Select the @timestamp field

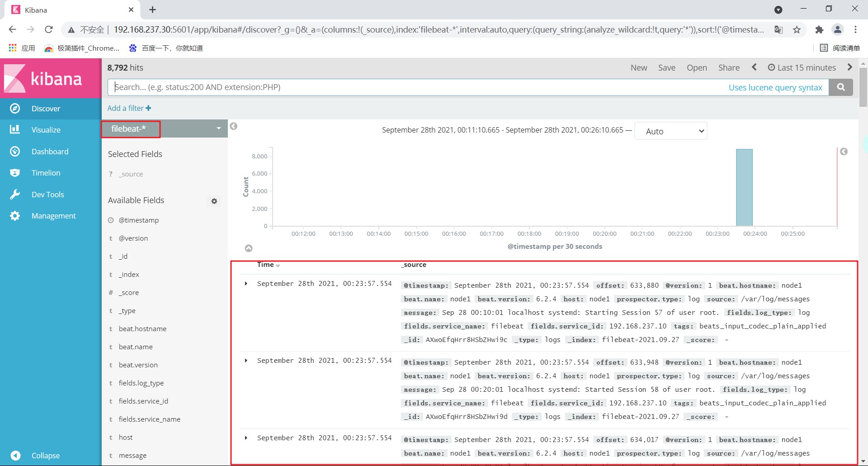(139, 220)
